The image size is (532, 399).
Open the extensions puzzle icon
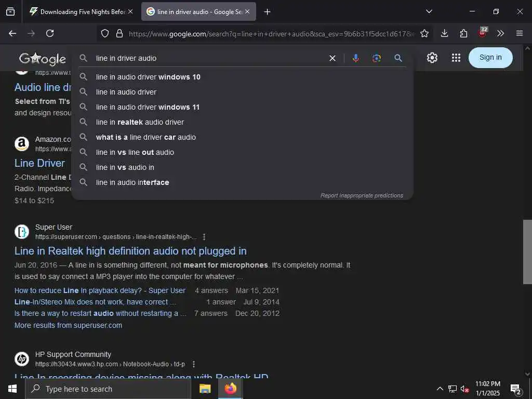[x=463, y=33]
